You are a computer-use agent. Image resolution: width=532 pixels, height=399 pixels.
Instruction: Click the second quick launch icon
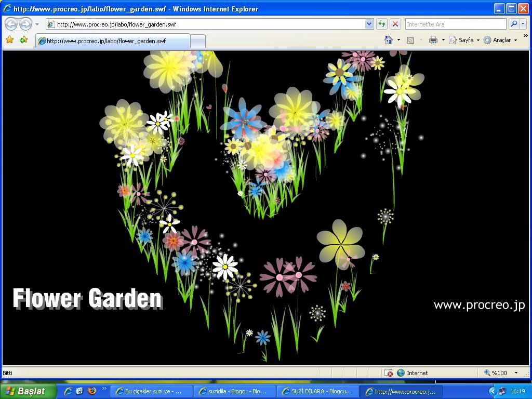(x=79, y=391)
